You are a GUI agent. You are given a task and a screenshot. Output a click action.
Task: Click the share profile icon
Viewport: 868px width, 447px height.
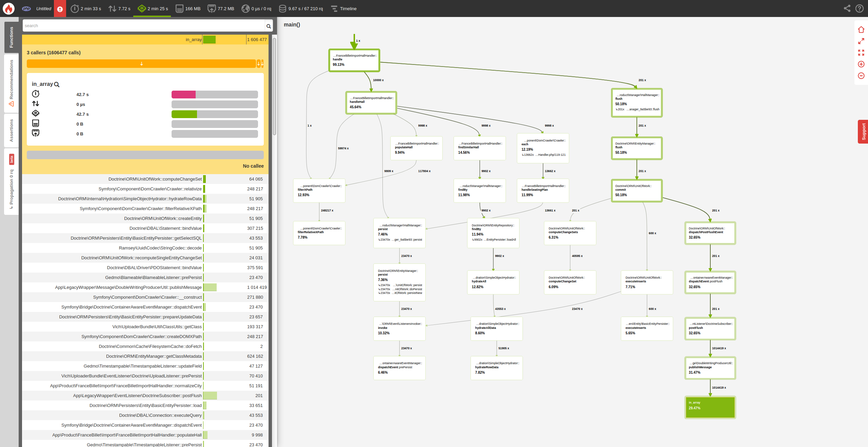pyautogui.click(x=847, y=8)
